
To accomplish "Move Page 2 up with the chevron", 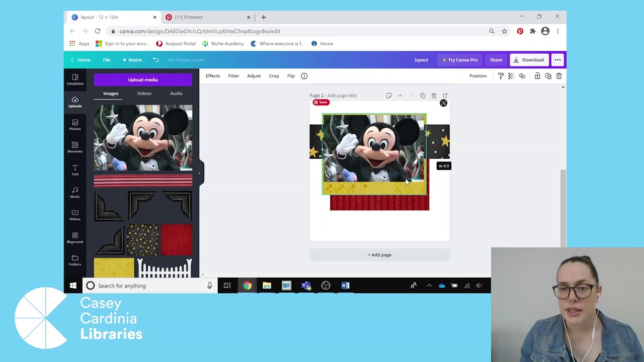I will pos(400,96).
